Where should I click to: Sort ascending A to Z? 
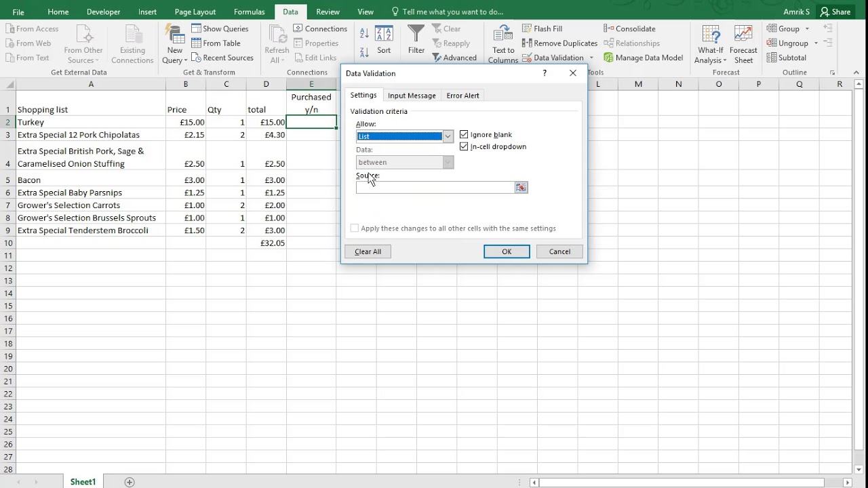click(x=364, y=33)
